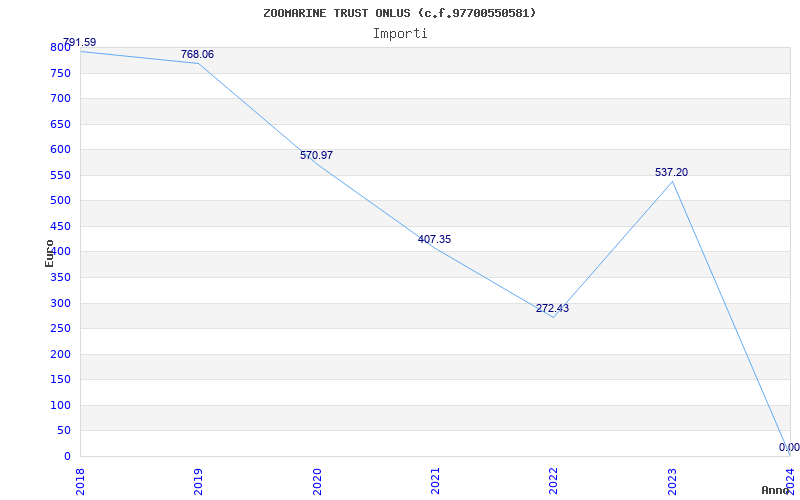Click the 2019 x-axis label
Image resolution: width=800 pixels, height=500 pixels.
(198, 481)
